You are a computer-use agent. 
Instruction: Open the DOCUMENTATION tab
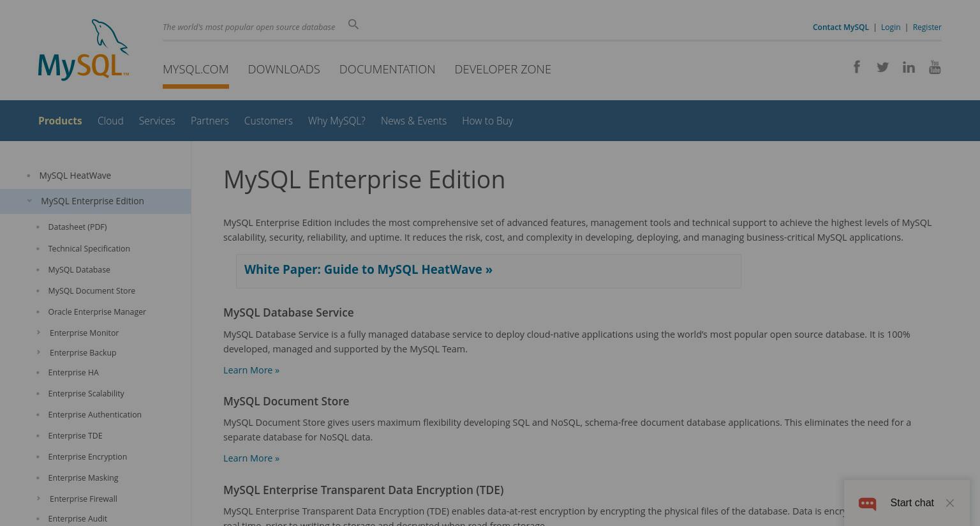point(387,69)
